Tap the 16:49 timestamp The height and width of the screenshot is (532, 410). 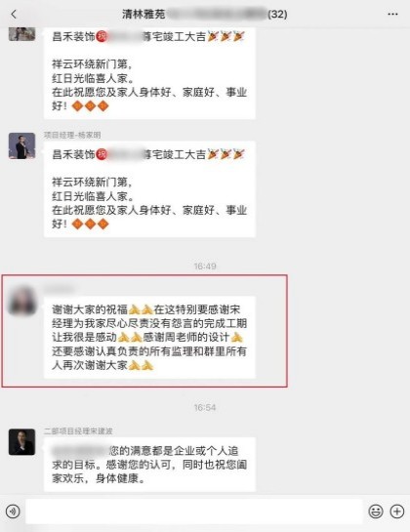[x=205, y=266]
